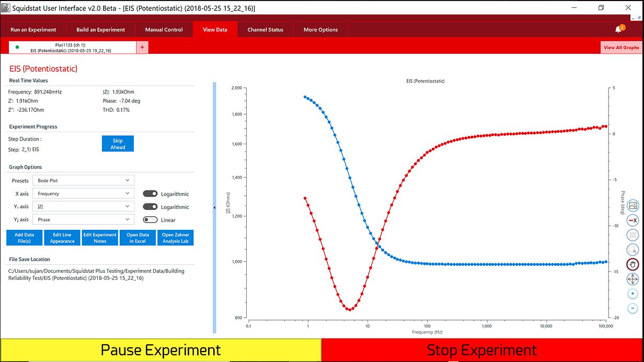
Task: Open the notifications bell
Action: 618,29
